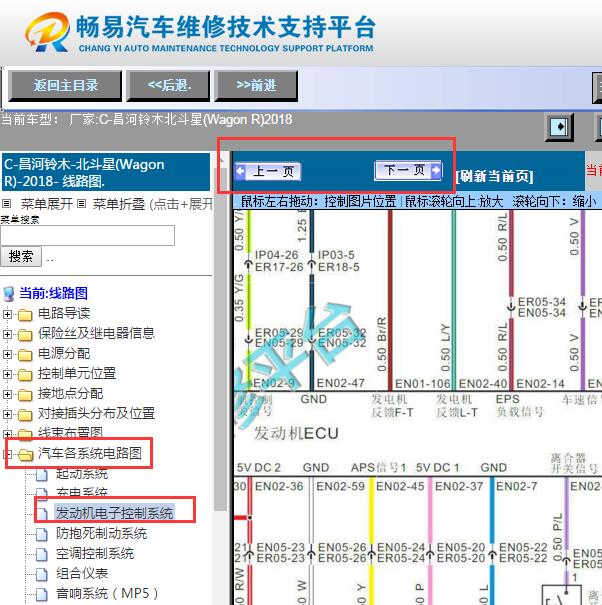
Task: Click document icon beside 发动机电子控制系统
Action: 42,514
